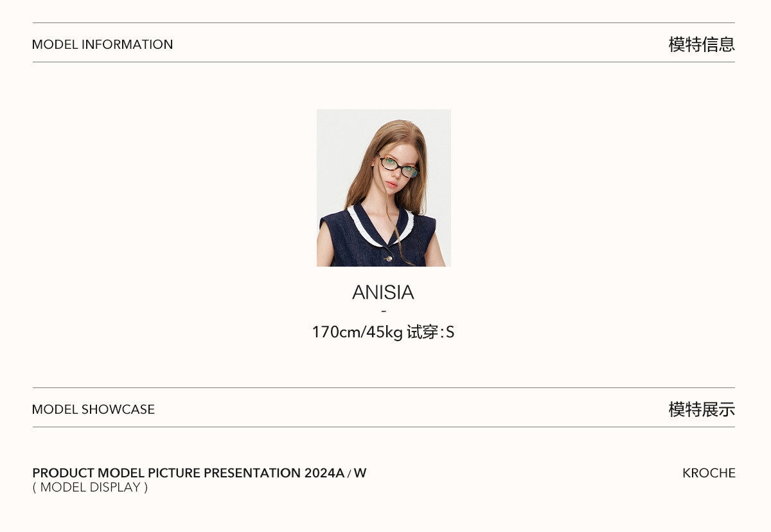Screen dimensions: 771x532
Task: Click the "MODEL SHOWCASE" heading
Action: [x=93, y=409]
